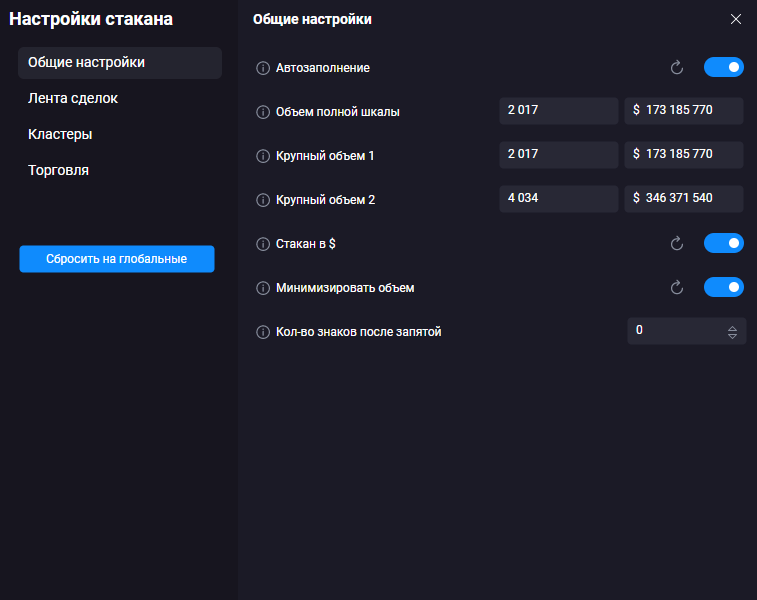The height and width of the screenshot is (600, 757).
Task: Click info icon next to Объем полной шкалы
Action: [x=263, y=112]
